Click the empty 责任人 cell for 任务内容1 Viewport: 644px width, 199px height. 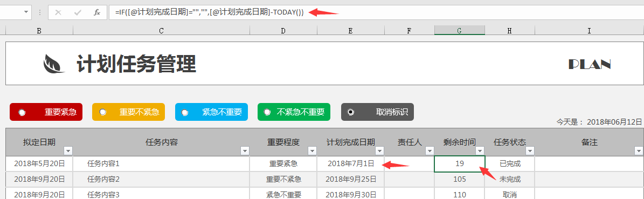[x=409, y=163]
